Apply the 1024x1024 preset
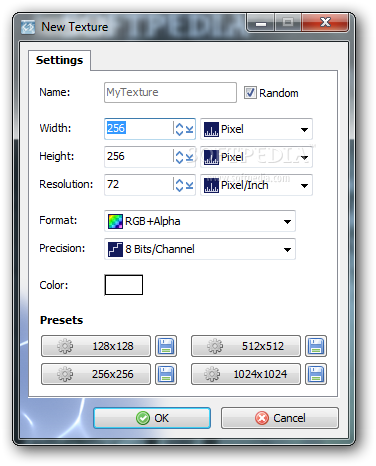The width and height of the screenshot is (376, 466). (x=246, y=374)
